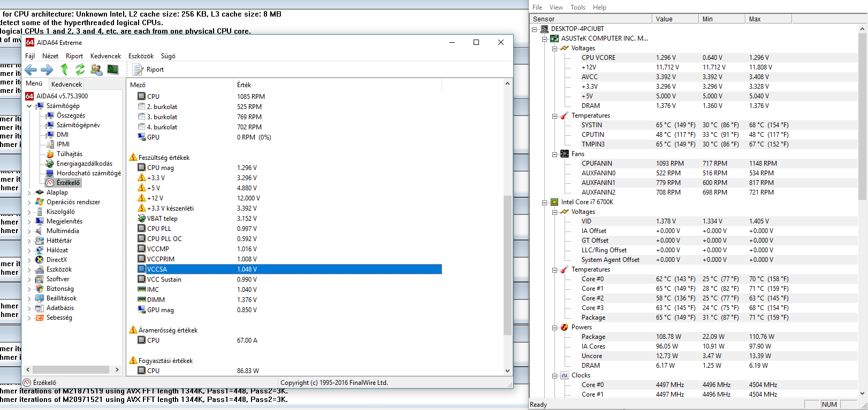This screenshot has height=410, width=868.
Task: Select Összegzés in the tree
Action: click(71, 115)
